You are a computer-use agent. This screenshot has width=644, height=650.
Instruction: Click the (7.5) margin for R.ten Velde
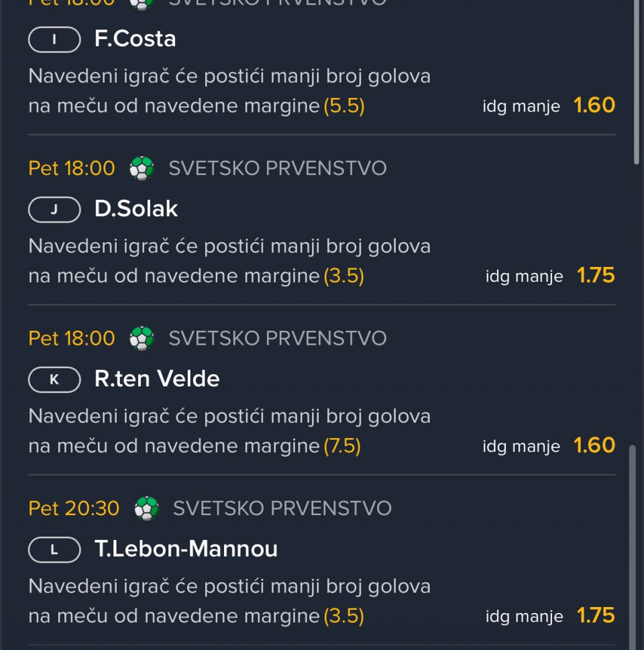(x=342, y=446)
